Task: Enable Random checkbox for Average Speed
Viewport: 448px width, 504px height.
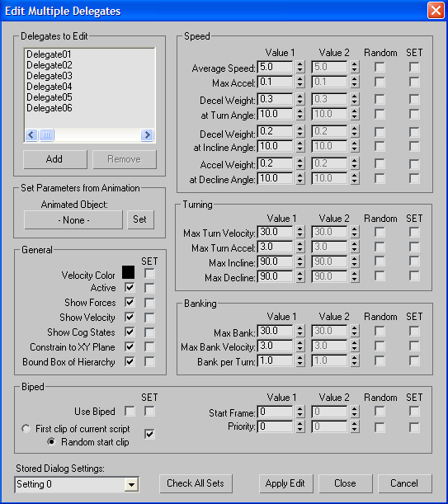Action: tap(380, 67)
